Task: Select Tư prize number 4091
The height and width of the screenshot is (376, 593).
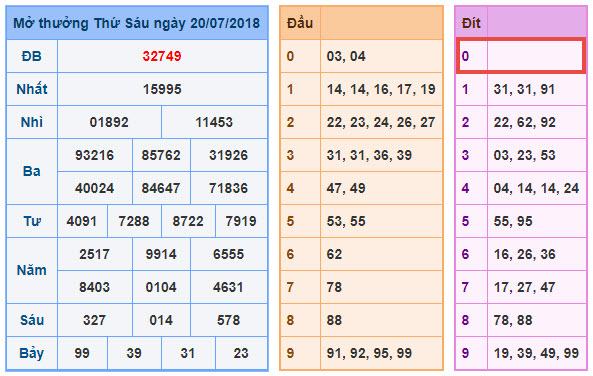Action: tap(82, 221)
